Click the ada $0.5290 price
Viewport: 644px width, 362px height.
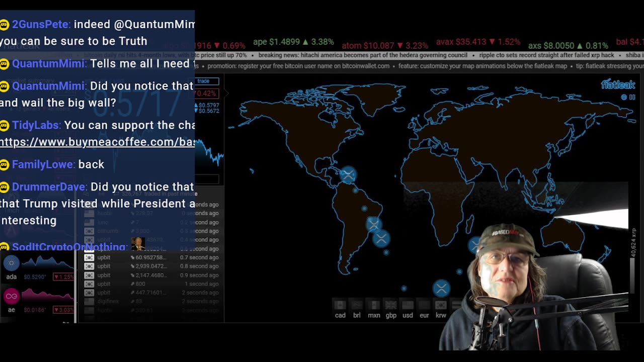click(x=36, y=277)
